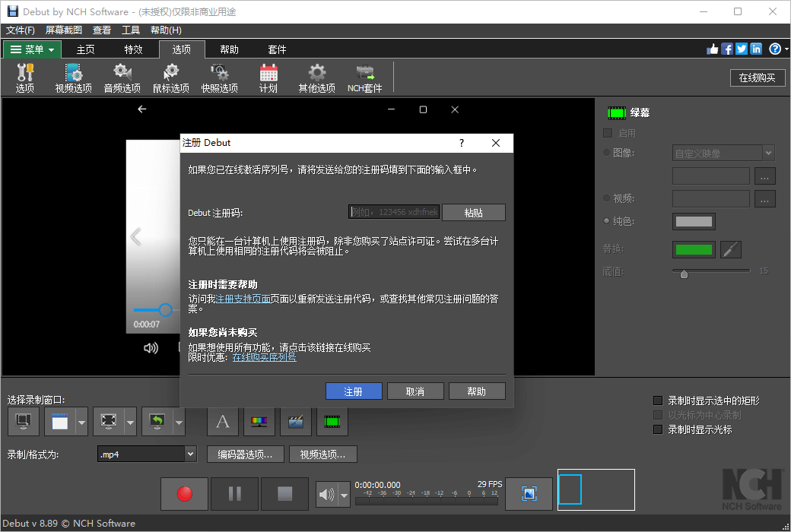Click 取消 in the registration dialog
The width and height of the screenshot is (791, 532).
coord(415,391)
